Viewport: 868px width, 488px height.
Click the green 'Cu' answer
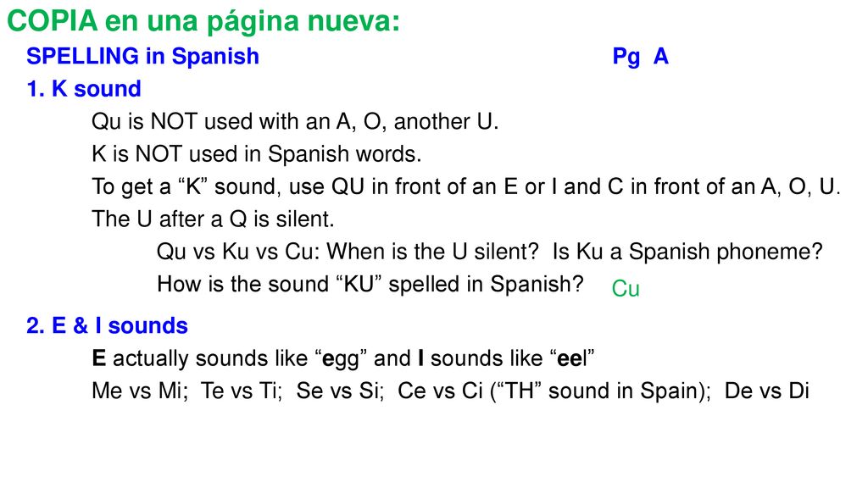click(626, 289)
